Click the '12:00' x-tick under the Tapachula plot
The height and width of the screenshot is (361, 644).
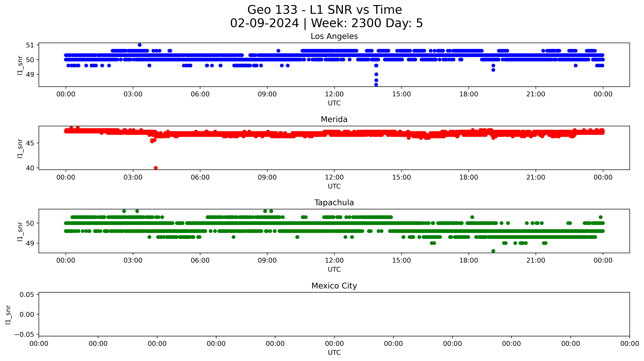tap(334, 261)
